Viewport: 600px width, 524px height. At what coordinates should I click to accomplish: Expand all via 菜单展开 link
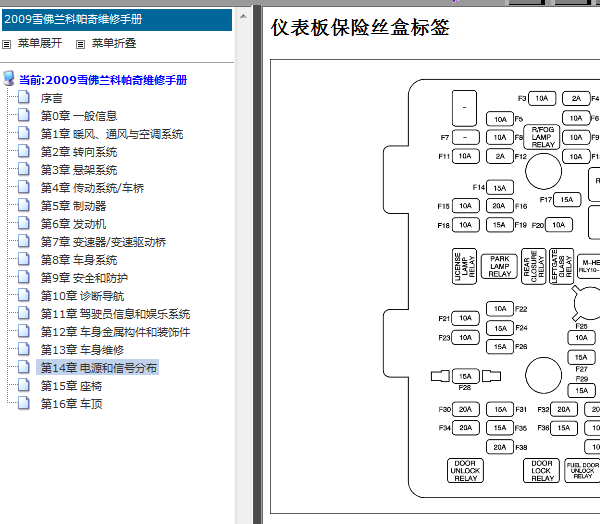(x=40, y=43)
